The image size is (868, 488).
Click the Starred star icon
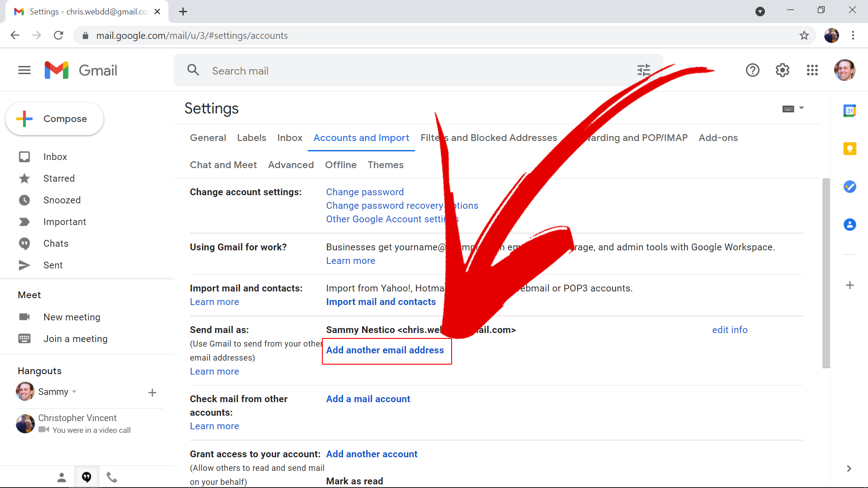[24, 178]
